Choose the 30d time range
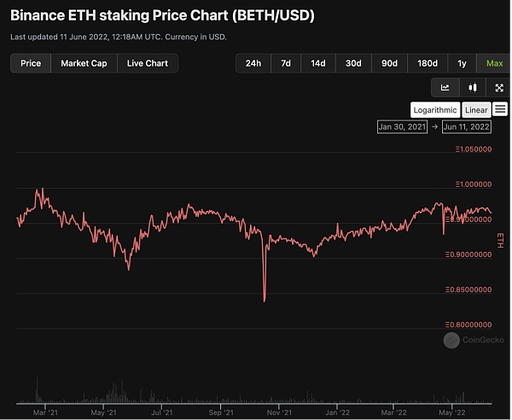Screen dimensions: 512x420 tap(353, 63)
